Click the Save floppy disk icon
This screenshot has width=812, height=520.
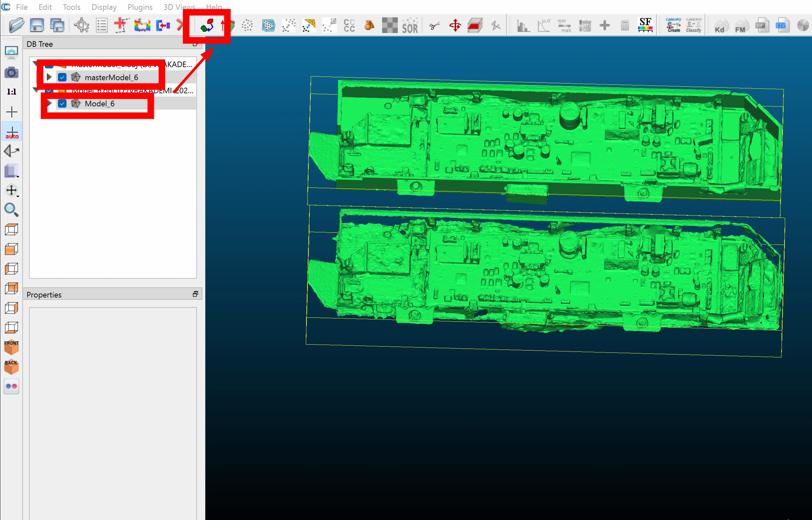[x=37, y=25]
